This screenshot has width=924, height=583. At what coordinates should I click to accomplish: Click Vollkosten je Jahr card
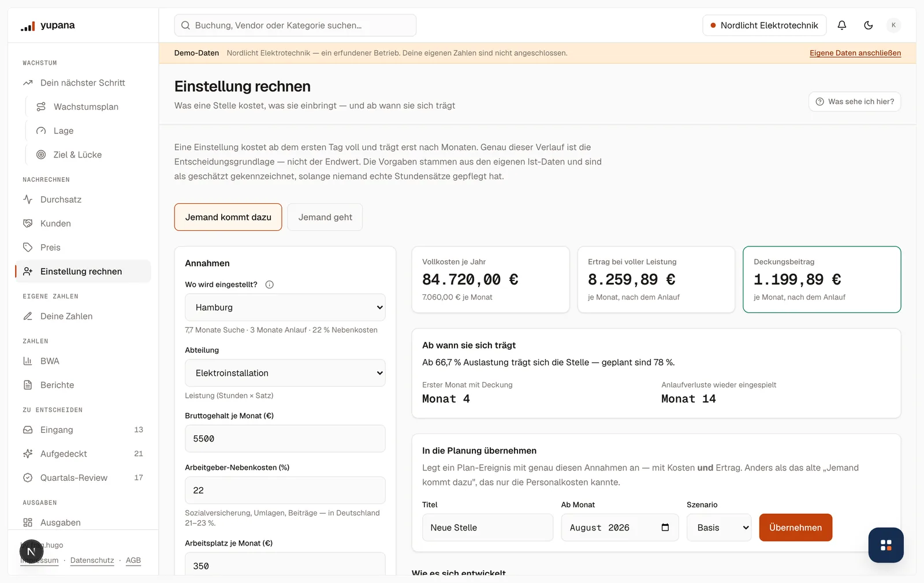click(x=491, y=280)
